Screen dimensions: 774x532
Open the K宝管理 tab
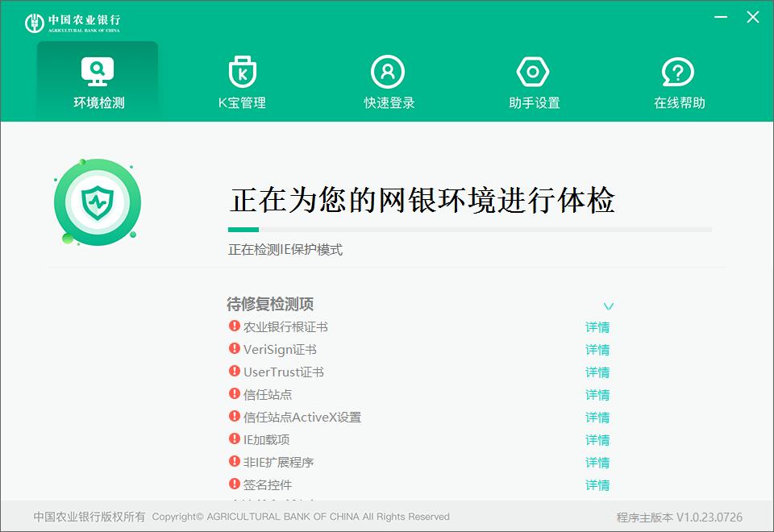click(243, 81)
